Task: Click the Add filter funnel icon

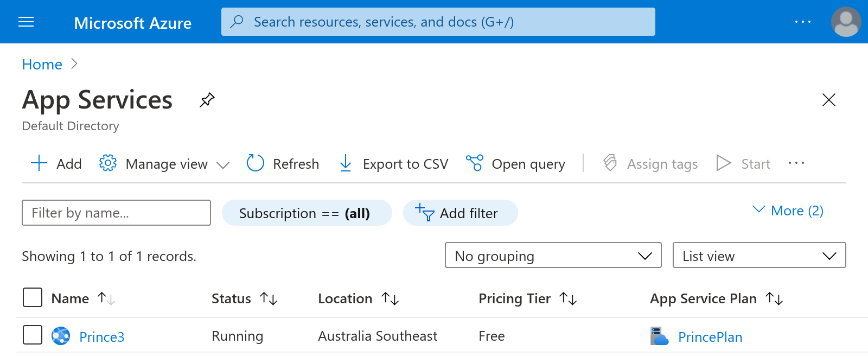Action: click(425, 212)
